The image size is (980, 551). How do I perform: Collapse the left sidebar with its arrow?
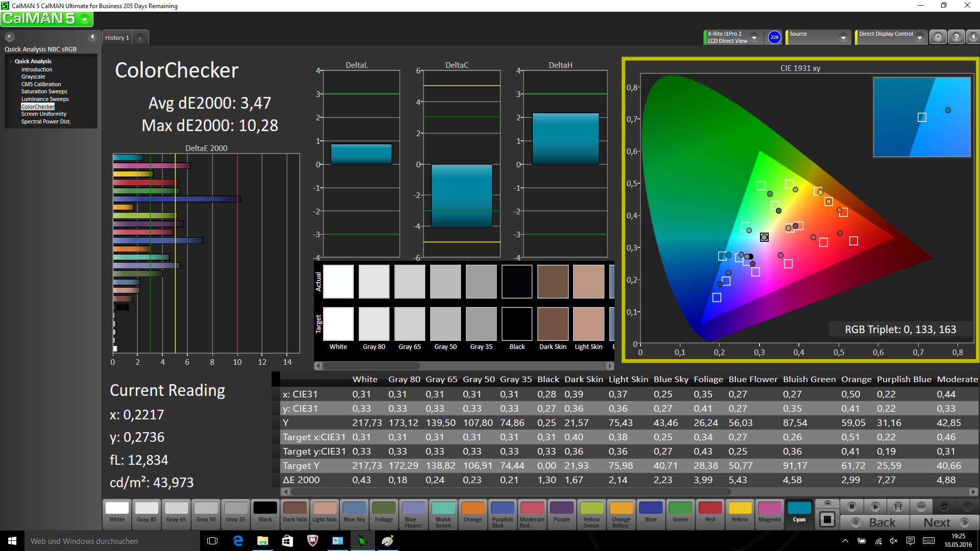(92, 37)
